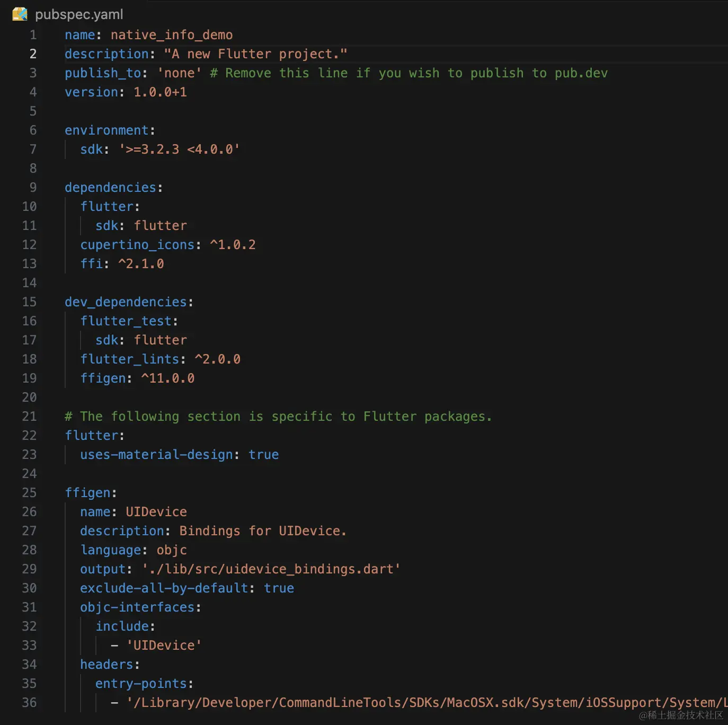728x725 pixels.
Task: Click the flutter_lints version ^2.0.0
Action: pos(217,359)
